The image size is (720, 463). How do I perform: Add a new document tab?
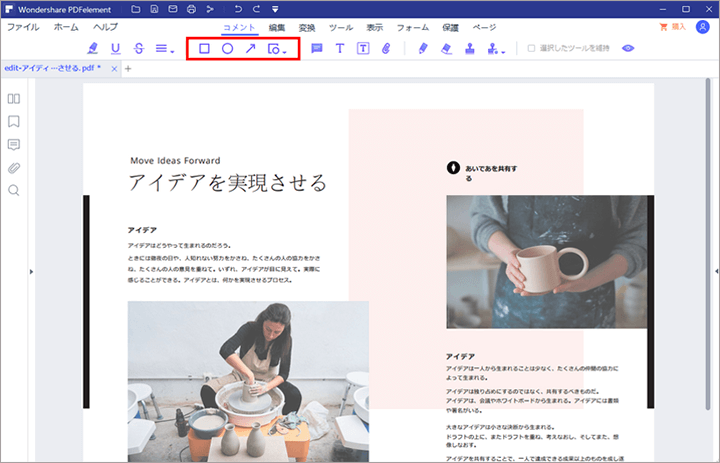click(x=128, y=68)
